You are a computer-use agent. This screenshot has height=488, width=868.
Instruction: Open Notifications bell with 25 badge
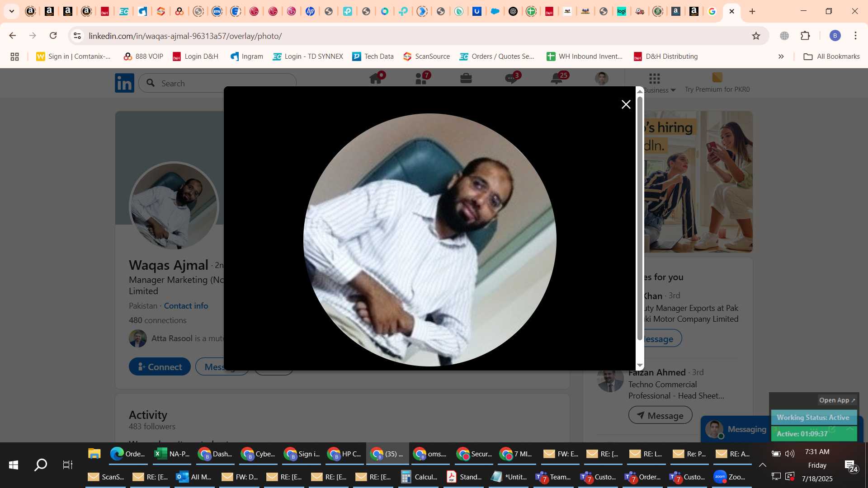point(557,79)
